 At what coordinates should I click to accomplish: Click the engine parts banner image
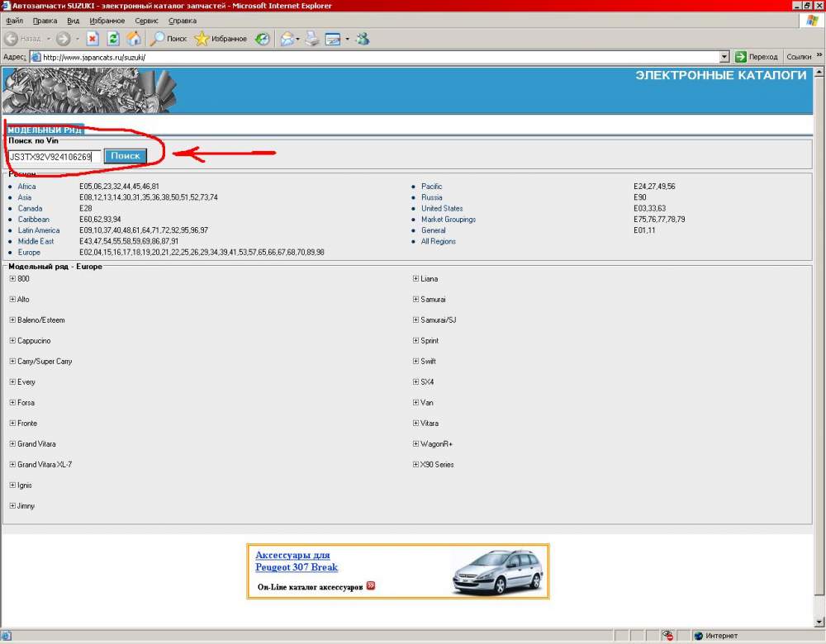click(89, 90)
